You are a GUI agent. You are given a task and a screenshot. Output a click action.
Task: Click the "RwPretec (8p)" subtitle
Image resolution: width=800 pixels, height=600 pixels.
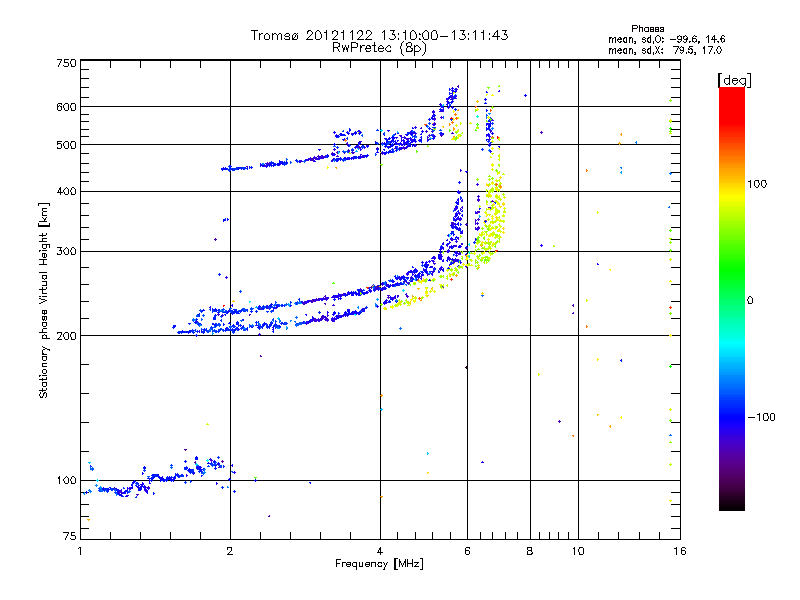[379, 48]
